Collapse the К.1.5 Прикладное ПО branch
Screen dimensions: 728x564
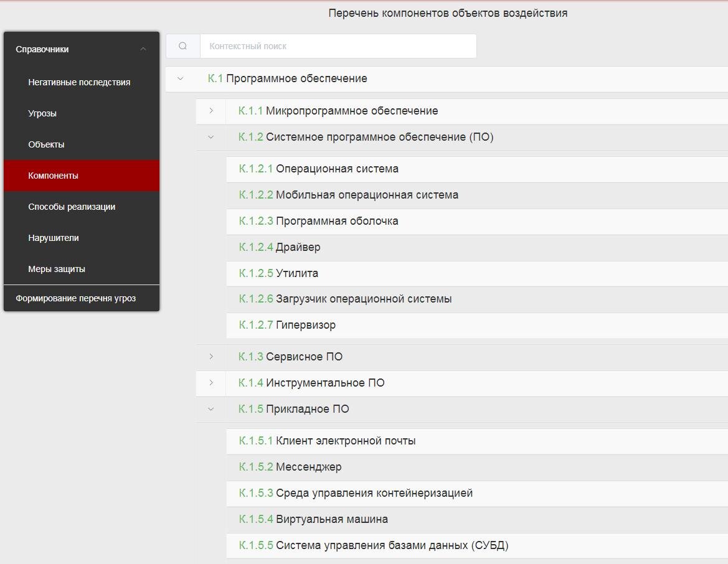(211, 409)
